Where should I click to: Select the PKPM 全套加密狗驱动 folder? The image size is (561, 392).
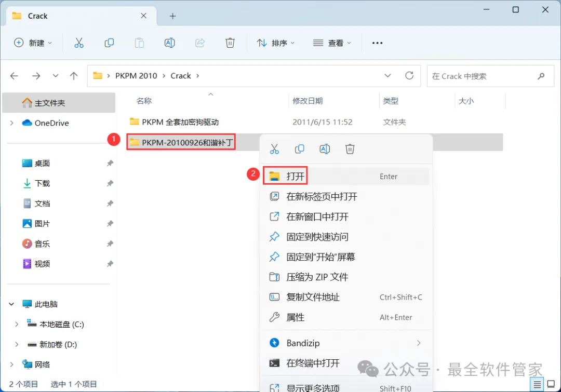[x=315, y=122]
